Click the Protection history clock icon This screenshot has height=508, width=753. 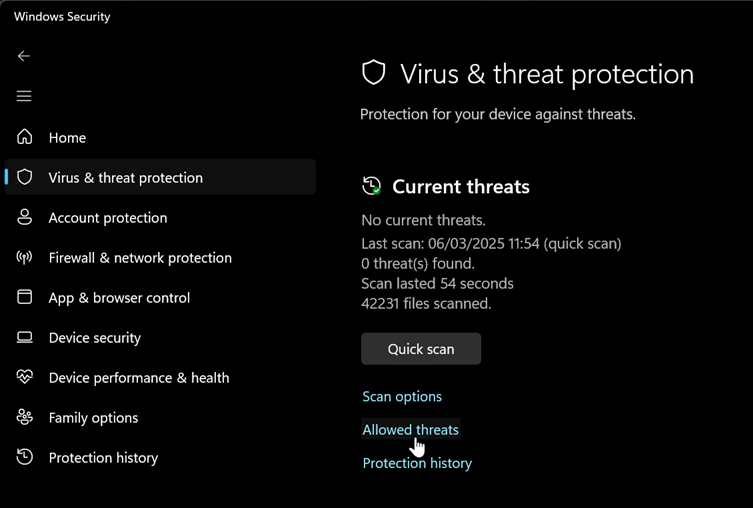pos(25,457)
